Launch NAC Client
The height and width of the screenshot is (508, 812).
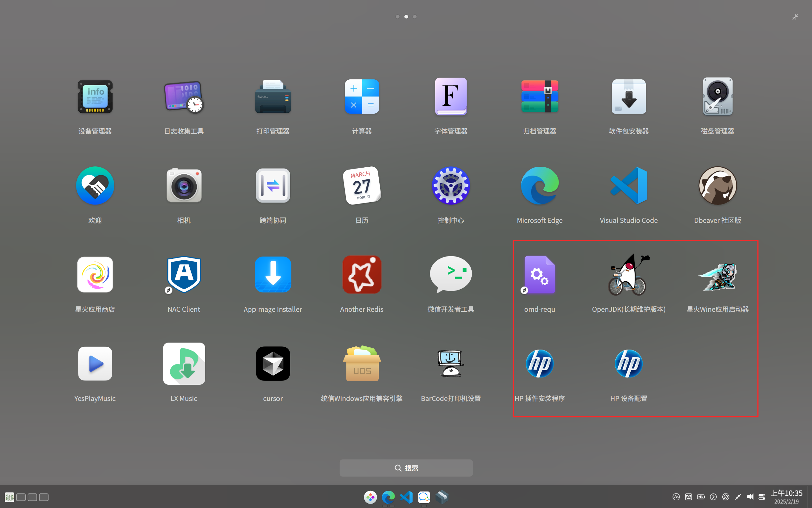(x=184, y=275)
